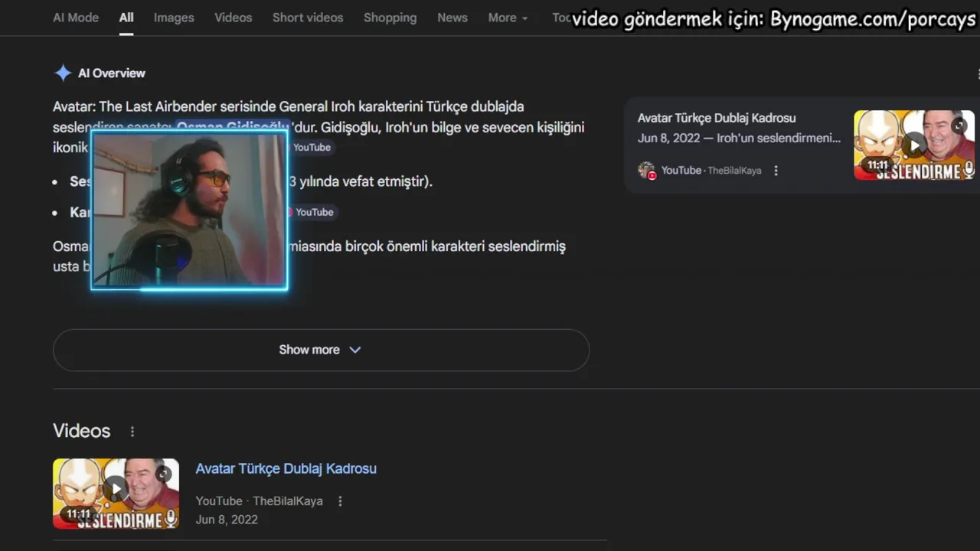Play the sidebar Seslendirme video thumbnail
Screen dimensions: 980x551
(914, 145)
